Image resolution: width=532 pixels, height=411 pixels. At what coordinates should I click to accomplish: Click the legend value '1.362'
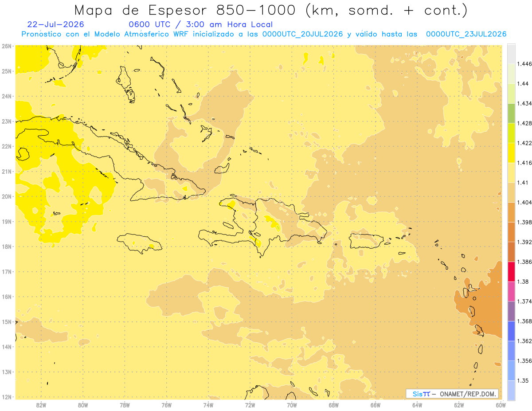pos(524,341)
